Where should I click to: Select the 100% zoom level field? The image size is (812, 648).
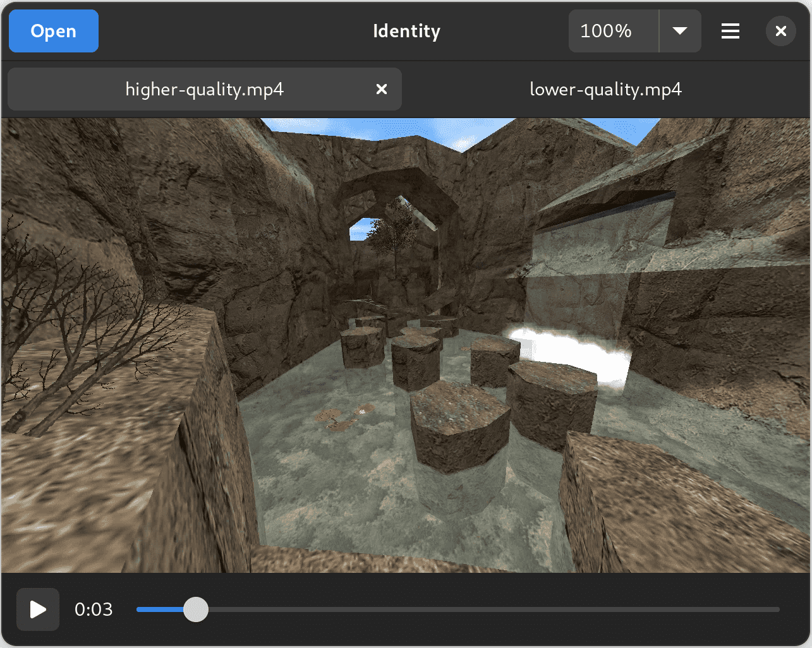(614, 31)
